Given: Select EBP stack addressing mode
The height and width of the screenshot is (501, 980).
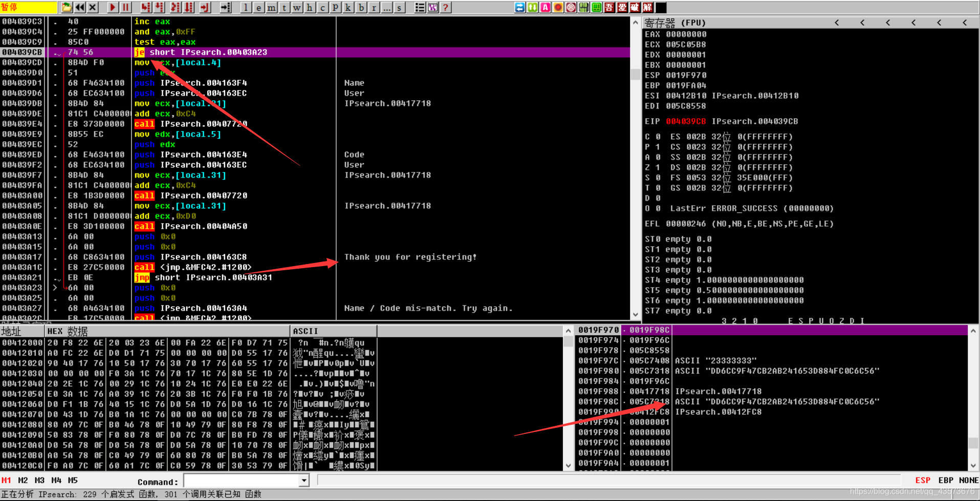Looking at the screenshot, I should 946,480.
